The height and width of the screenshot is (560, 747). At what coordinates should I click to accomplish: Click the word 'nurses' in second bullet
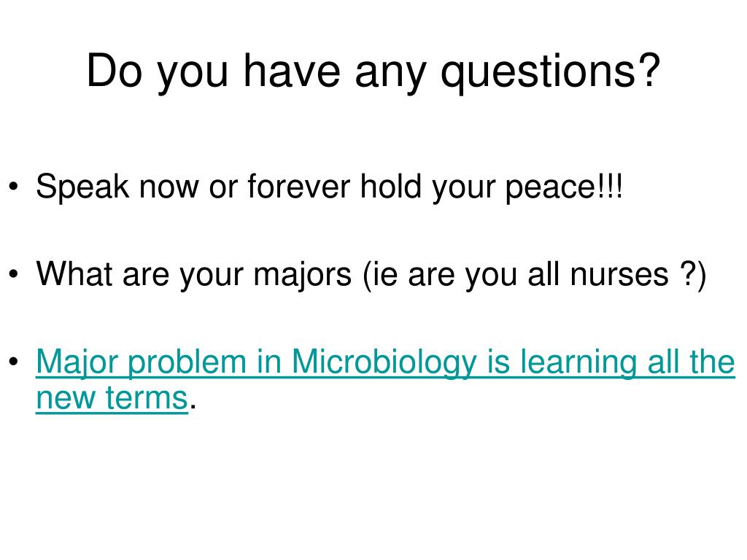click(x=620, y=276)
